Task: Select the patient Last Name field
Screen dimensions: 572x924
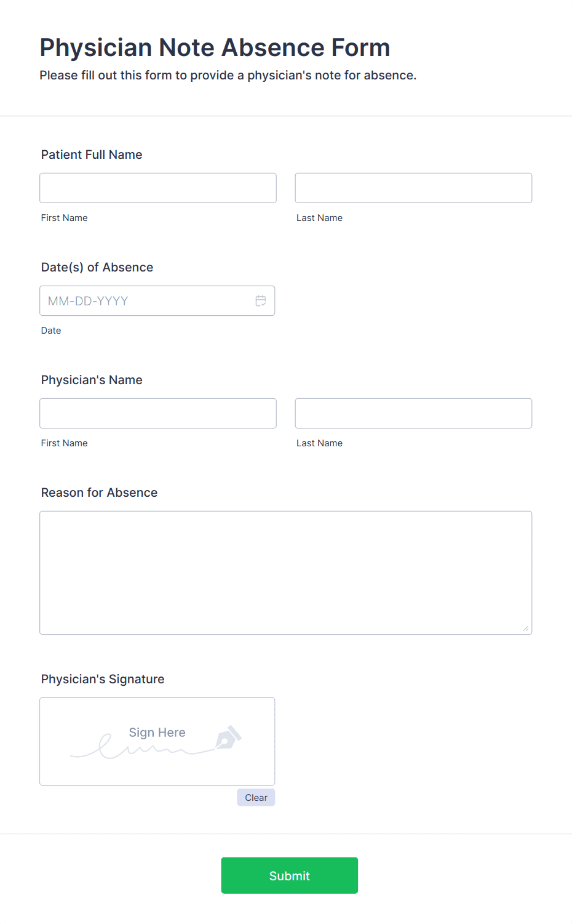Action: [x=413, y=188]
